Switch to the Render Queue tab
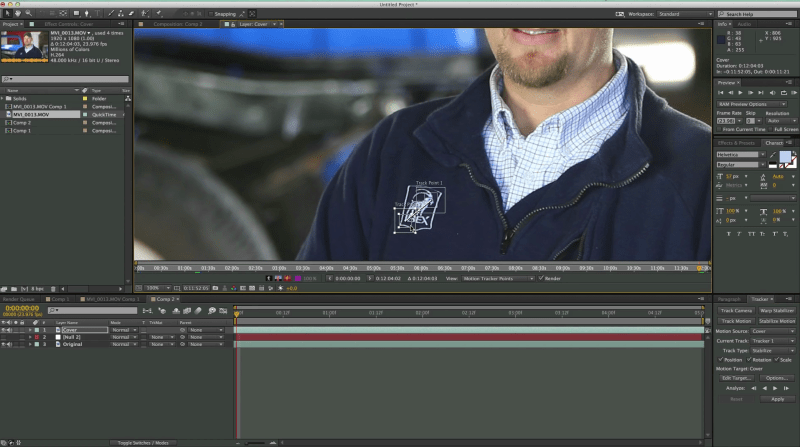800x447 pixels. (18, 299)
